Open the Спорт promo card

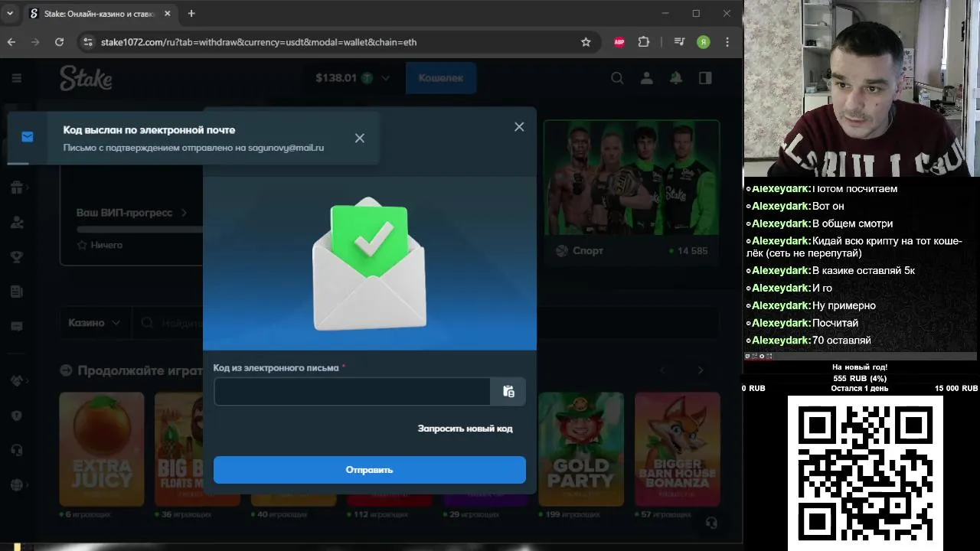tap(632, 191)
